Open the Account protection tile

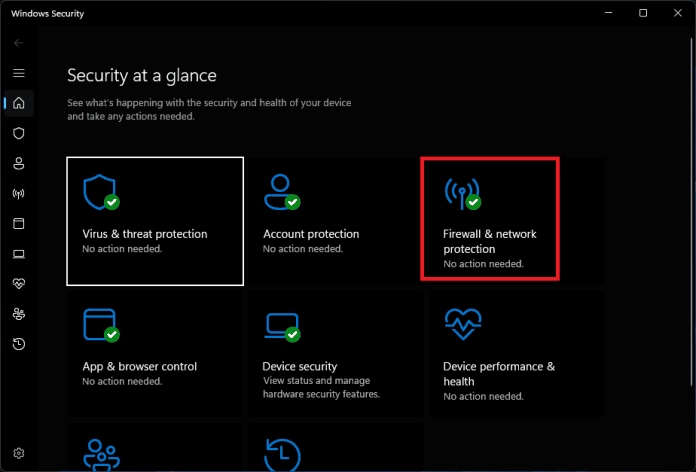[x=334, y=220]
